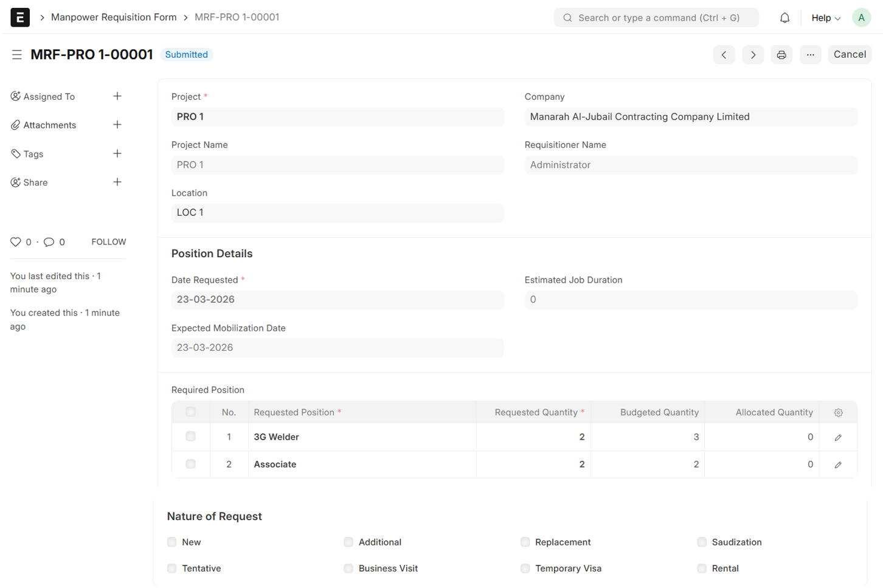Screen dimensions: 883x588
Task: Open Required Position table column settings
Action: [838, 413]
